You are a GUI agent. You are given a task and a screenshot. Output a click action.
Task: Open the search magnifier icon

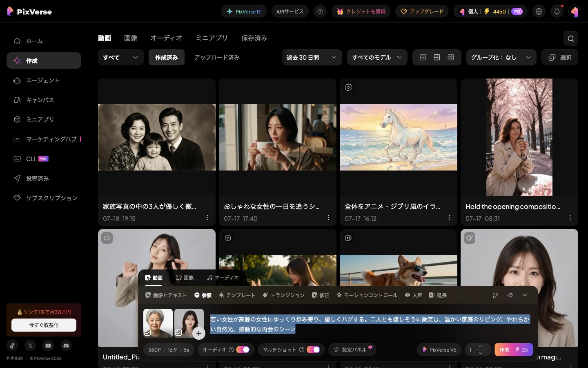[570, 38]
